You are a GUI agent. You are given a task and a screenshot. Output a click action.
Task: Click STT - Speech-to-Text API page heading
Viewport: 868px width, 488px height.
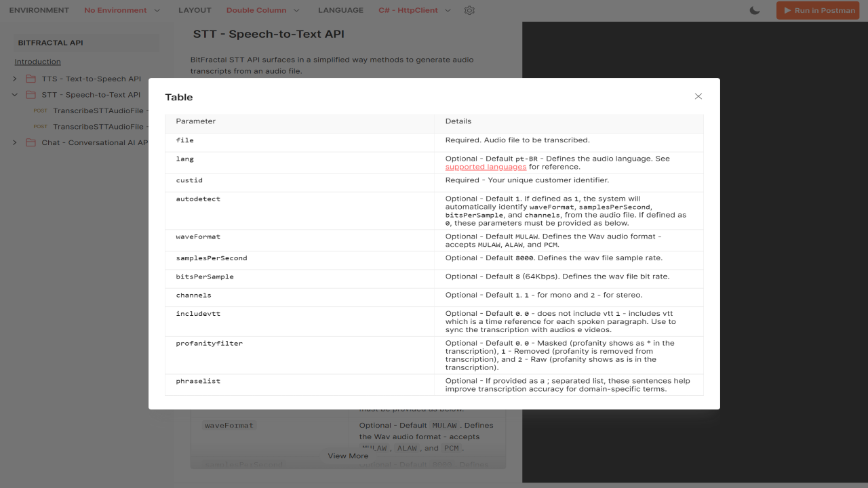tap(269, 34)
